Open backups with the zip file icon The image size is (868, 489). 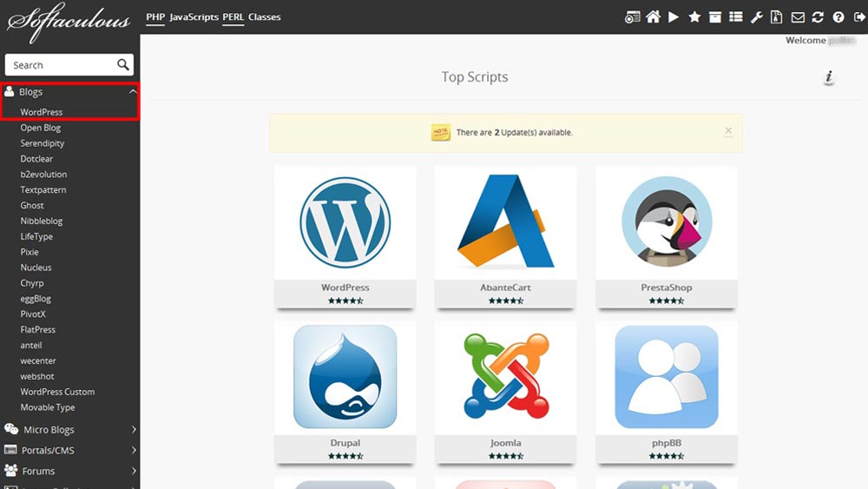pyautogui.click(x=777, y=17)
